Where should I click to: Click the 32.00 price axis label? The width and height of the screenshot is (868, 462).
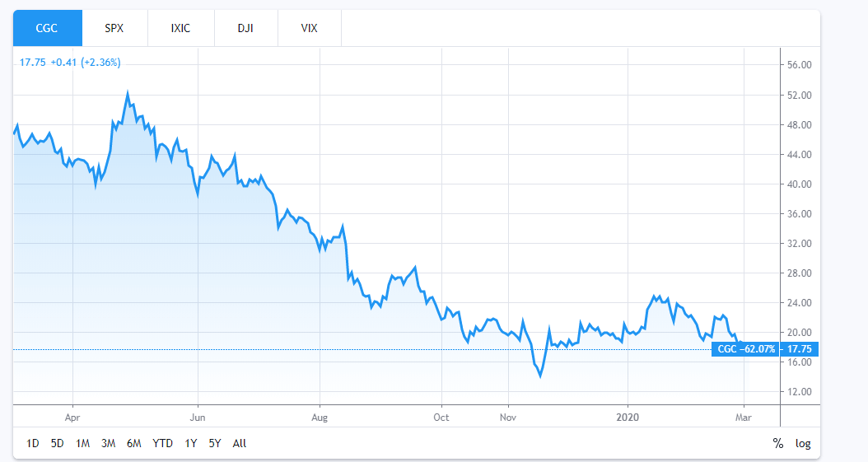pos(800,244)
